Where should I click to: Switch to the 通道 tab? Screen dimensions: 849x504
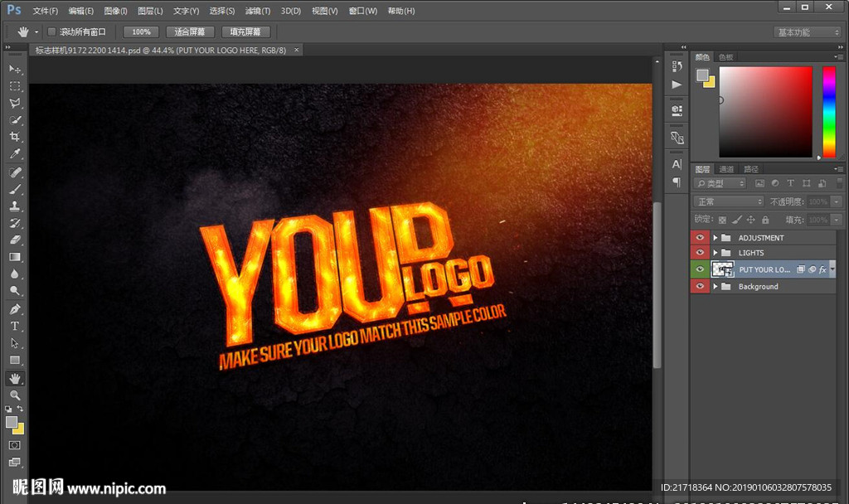click(726, 169)
